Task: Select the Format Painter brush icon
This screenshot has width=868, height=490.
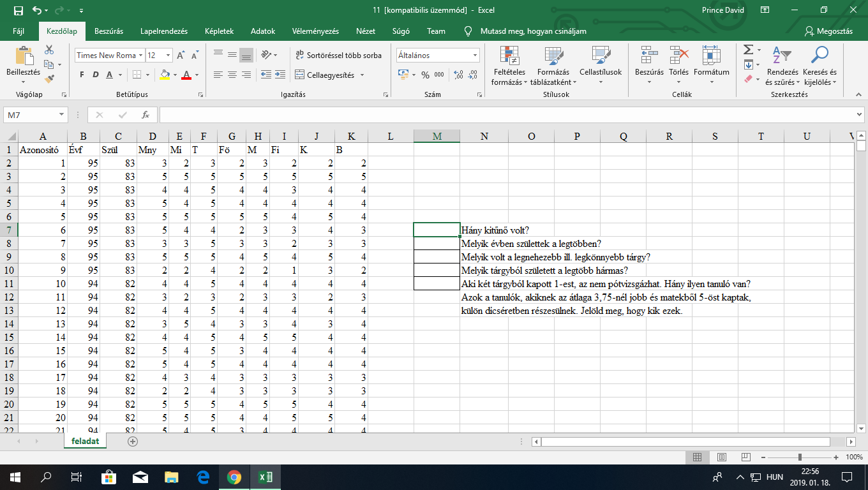Action: click(49, 79)
